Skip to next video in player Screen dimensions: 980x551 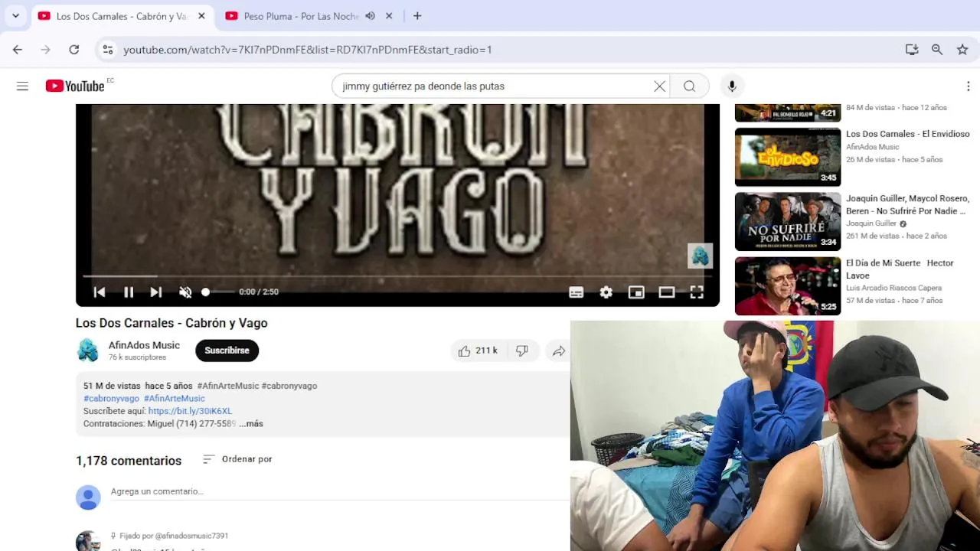[x=156, y=292]
